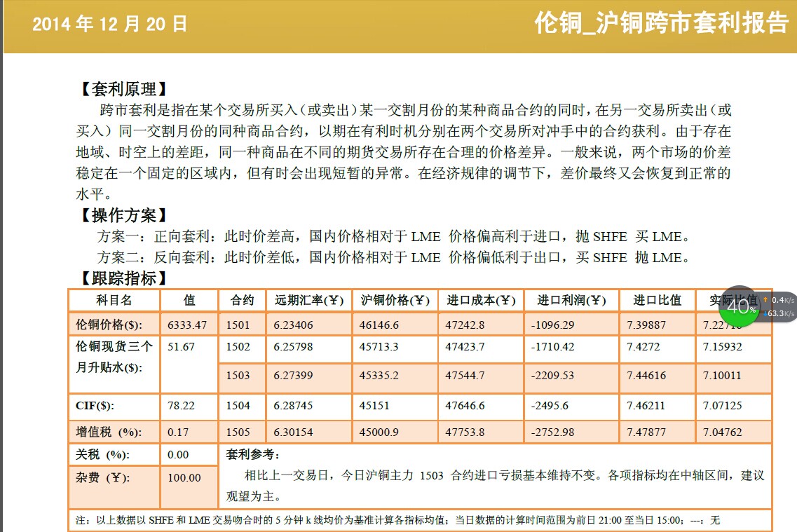Select import profit -2495.6
This screenshot has height=532, width=797.
click(550, 405)
